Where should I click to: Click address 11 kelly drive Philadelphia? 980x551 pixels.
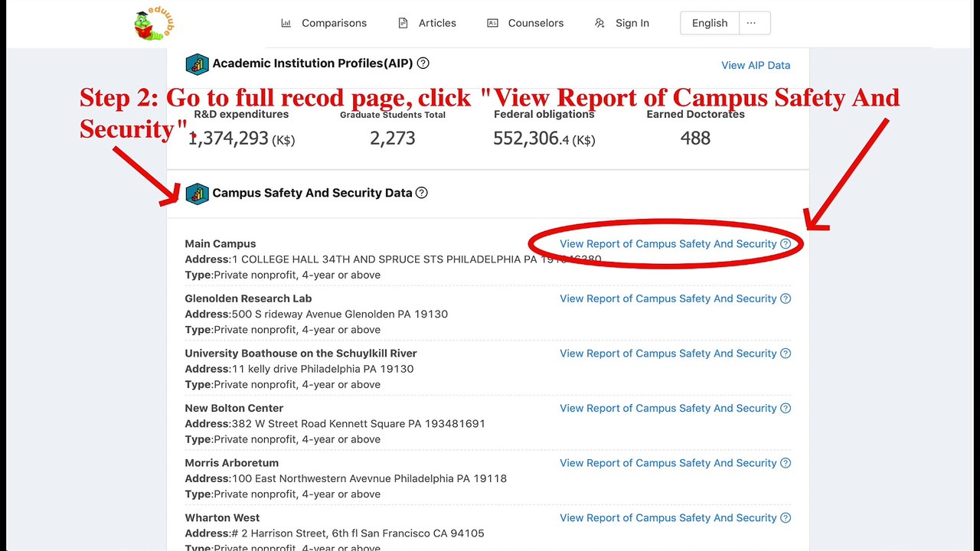tap(299, 369)
